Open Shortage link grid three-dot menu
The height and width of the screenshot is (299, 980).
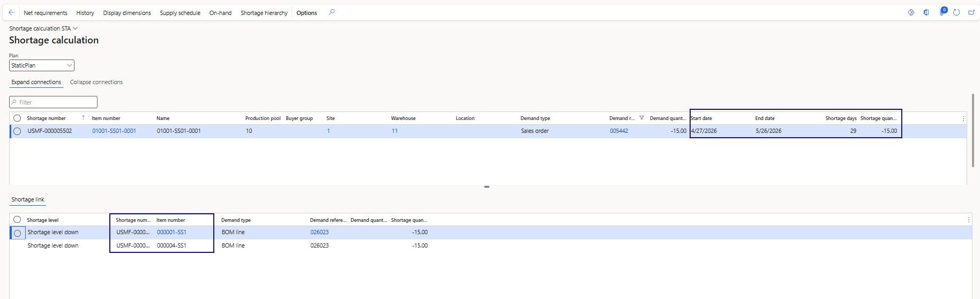point(968,220)
